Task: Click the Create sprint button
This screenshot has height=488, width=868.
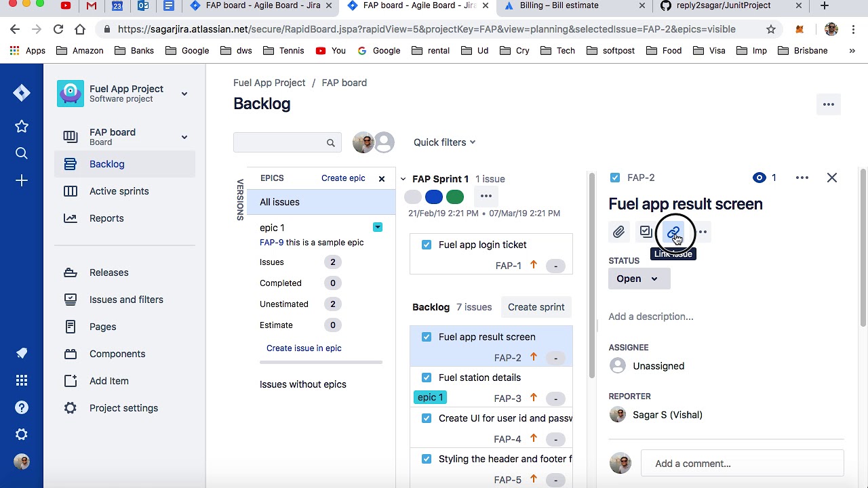Action: (536, 307)
